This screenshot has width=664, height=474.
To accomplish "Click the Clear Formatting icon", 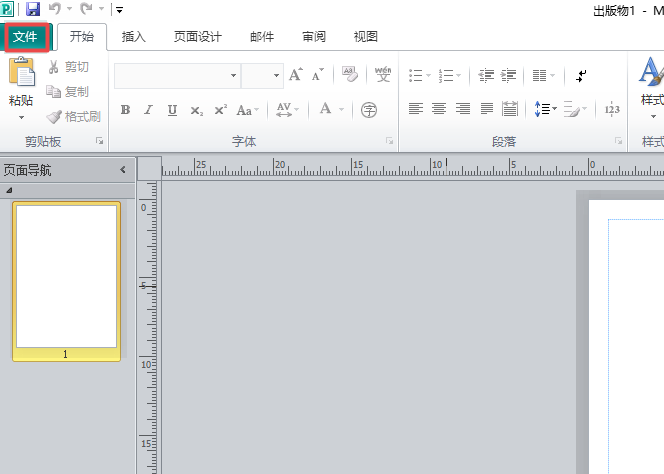I will [x=349, y=75].
